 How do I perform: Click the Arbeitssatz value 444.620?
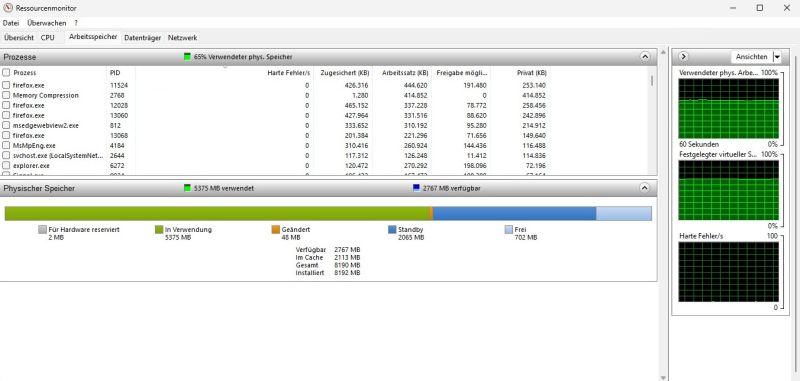point(416,85)
